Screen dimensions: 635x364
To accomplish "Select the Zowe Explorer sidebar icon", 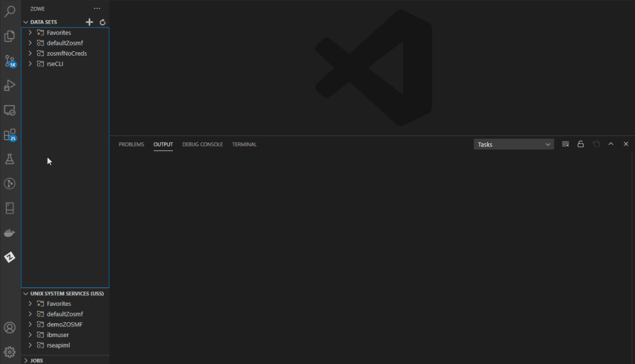I will (x=10, y=257).
